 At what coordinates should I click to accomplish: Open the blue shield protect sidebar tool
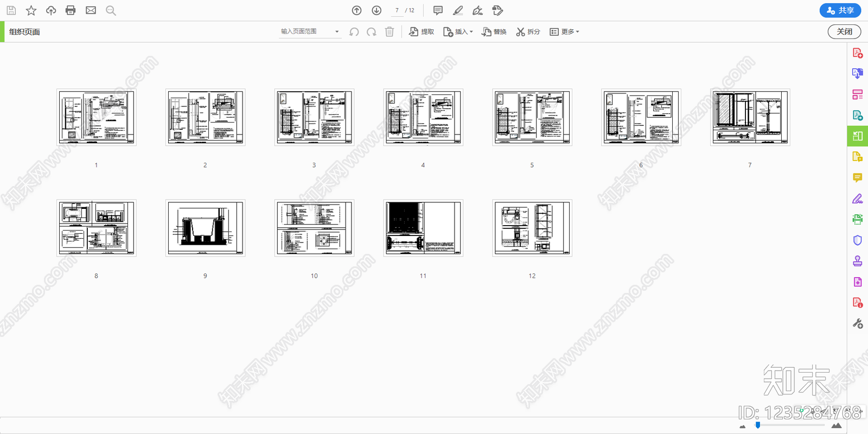(858, 240)
